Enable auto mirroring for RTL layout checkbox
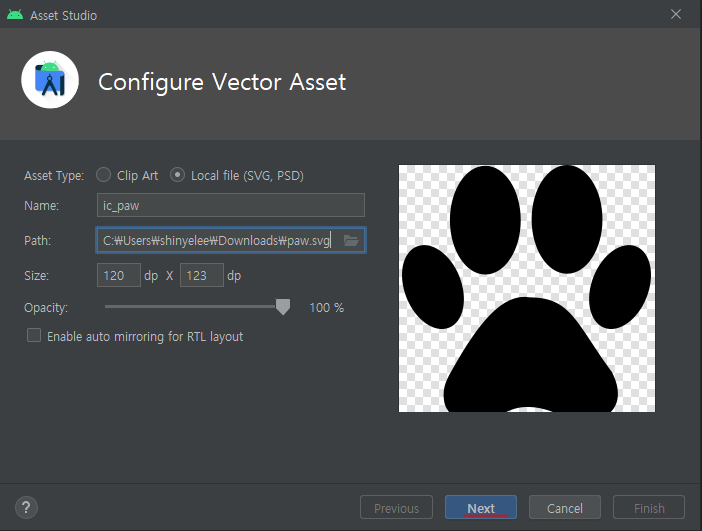The width and height of the screenshot is (702, 531). pos(34,335)
